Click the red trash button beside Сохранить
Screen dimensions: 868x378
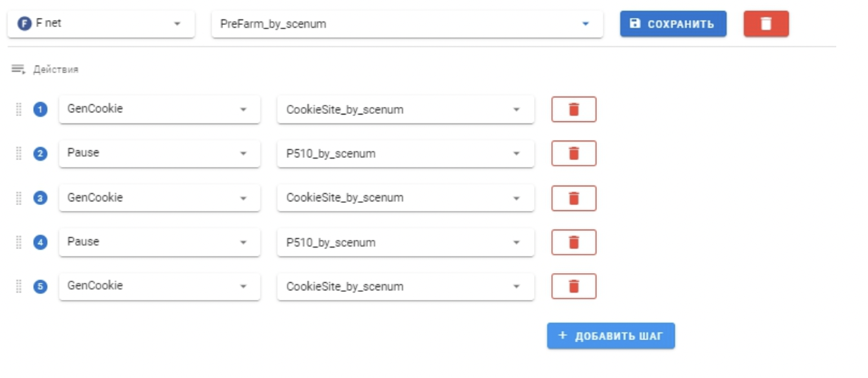pyautogui.click(x=766, y=23)
